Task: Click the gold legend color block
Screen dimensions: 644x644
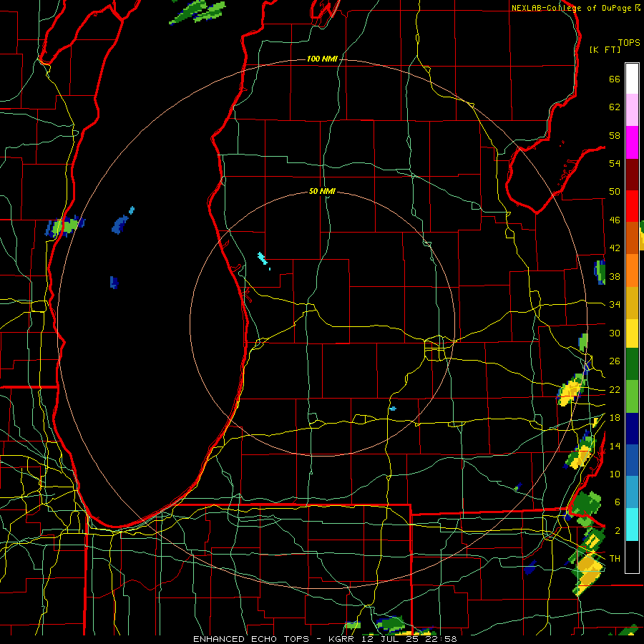Action: 632,303
